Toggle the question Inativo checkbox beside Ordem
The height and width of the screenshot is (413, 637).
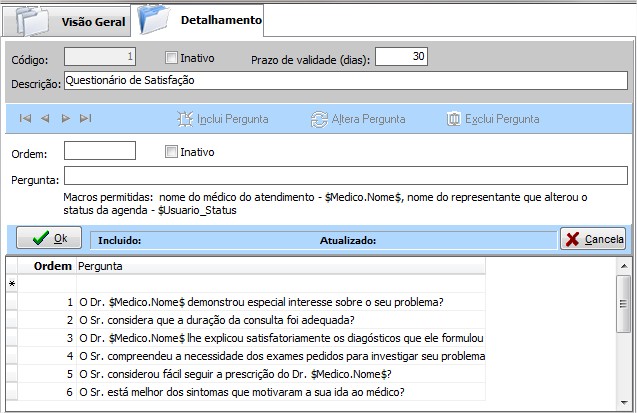tap(171, 152)
